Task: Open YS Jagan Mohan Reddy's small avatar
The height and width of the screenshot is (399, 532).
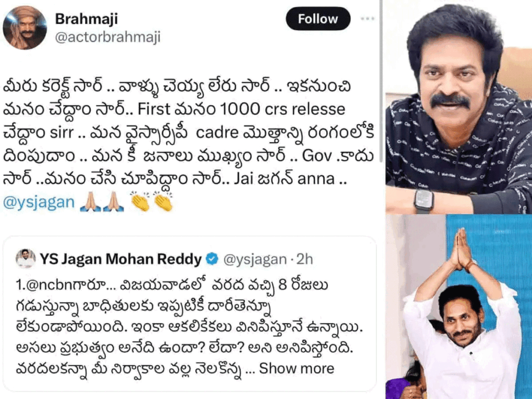Action: pos(26,259)
